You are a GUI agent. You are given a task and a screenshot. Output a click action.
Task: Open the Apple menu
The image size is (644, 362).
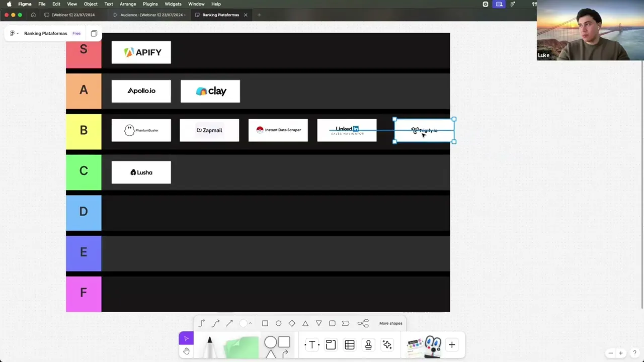[x=9, y=4]
